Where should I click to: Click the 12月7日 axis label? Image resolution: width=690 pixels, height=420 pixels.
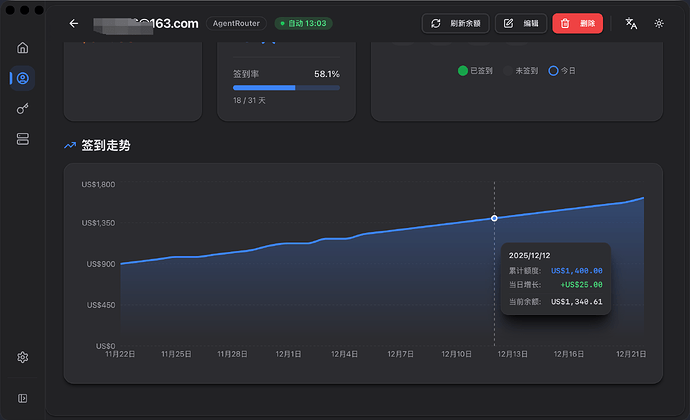point(400,354)
